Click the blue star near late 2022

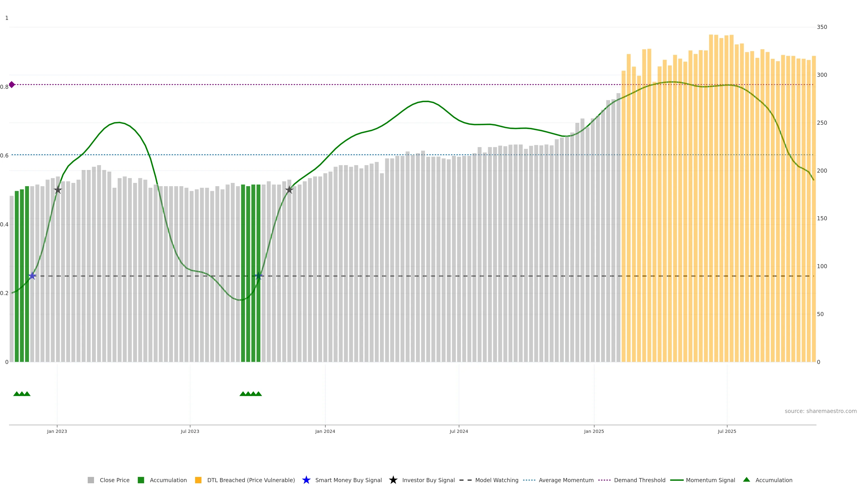(32, 276)
